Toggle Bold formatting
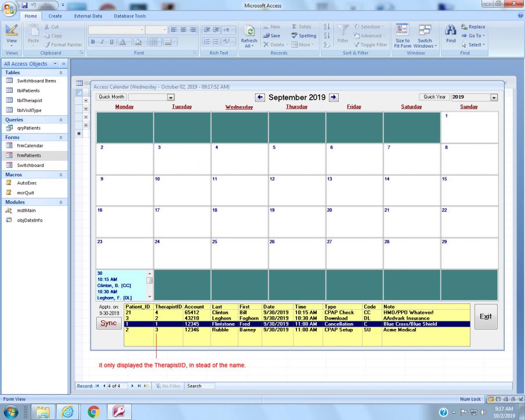 click(x=93, y=42)
